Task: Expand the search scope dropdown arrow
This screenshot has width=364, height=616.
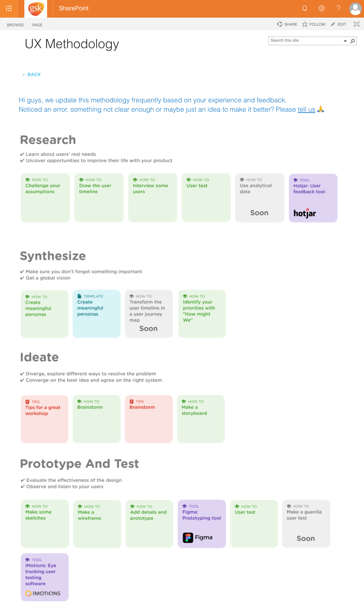Action: [345, 41]
